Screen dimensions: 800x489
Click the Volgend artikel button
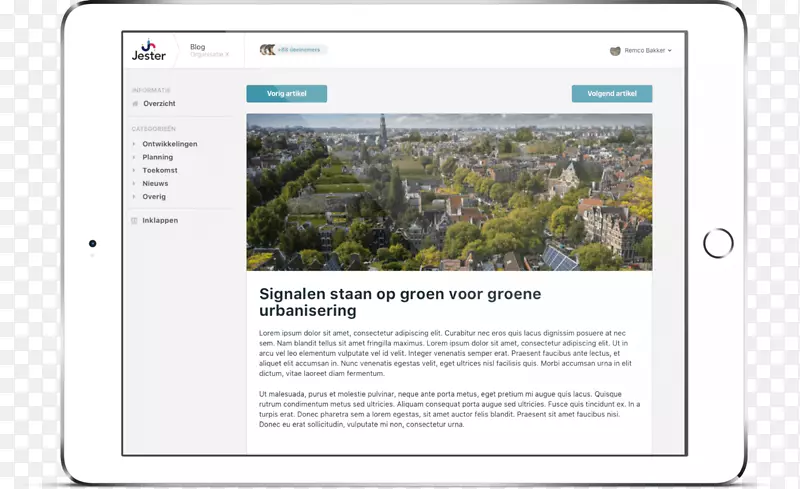[x=611, y=94]
